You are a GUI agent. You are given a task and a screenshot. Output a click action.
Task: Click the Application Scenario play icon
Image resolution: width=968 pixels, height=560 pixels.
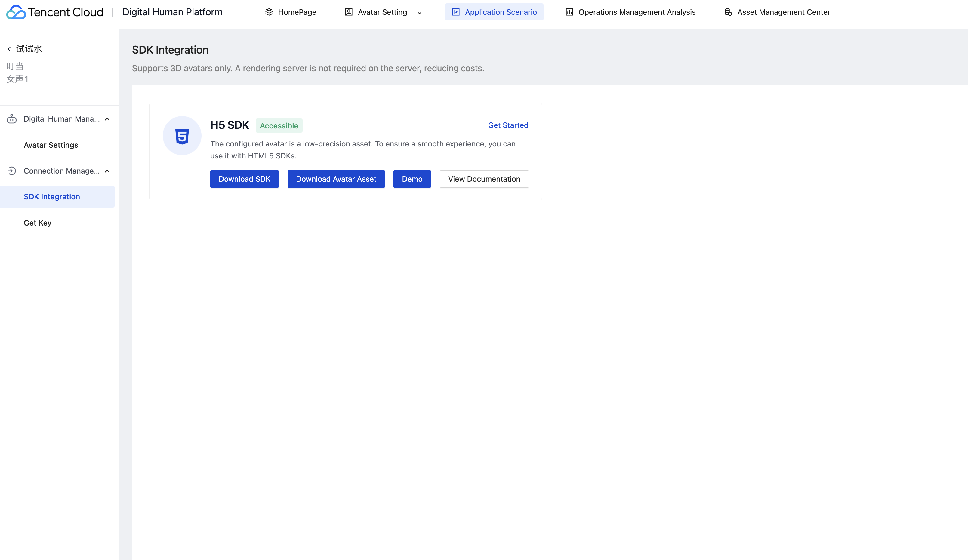[x=456, y=12]
